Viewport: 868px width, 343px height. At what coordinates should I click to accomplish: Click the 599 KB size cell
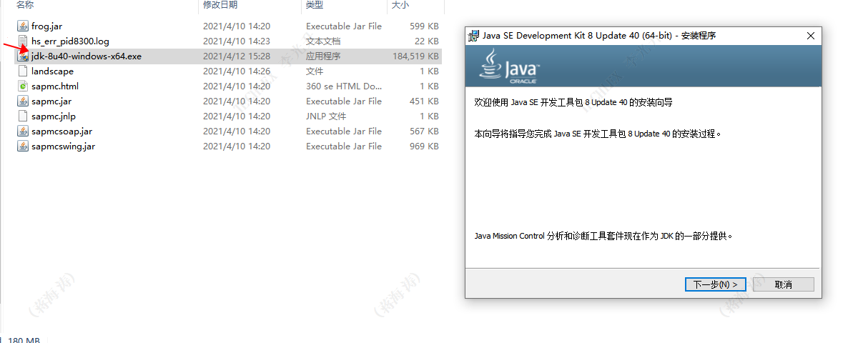pos(424,26)
